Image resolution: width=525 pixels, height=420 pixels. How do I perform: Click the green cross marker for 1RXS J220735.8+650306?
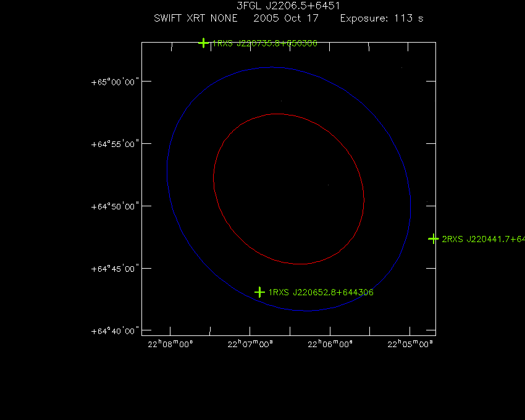click(203, 43)
